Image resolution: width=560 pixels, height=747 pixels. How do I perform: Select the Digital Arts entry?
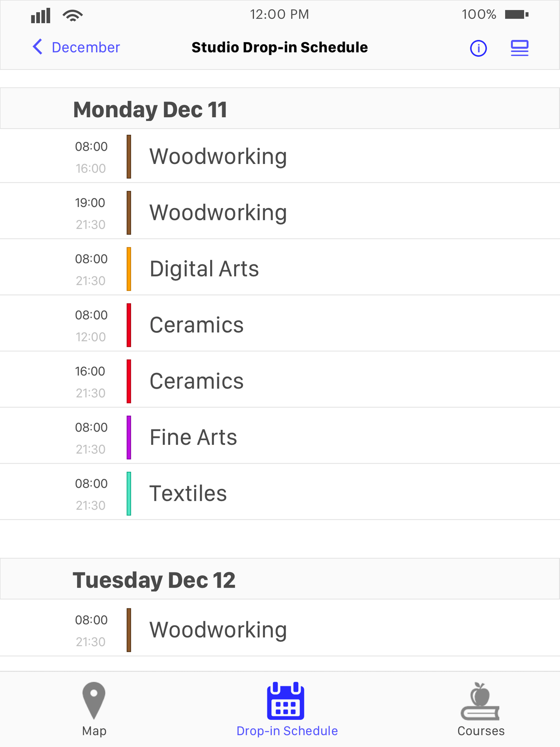click(x=280, y=268)
